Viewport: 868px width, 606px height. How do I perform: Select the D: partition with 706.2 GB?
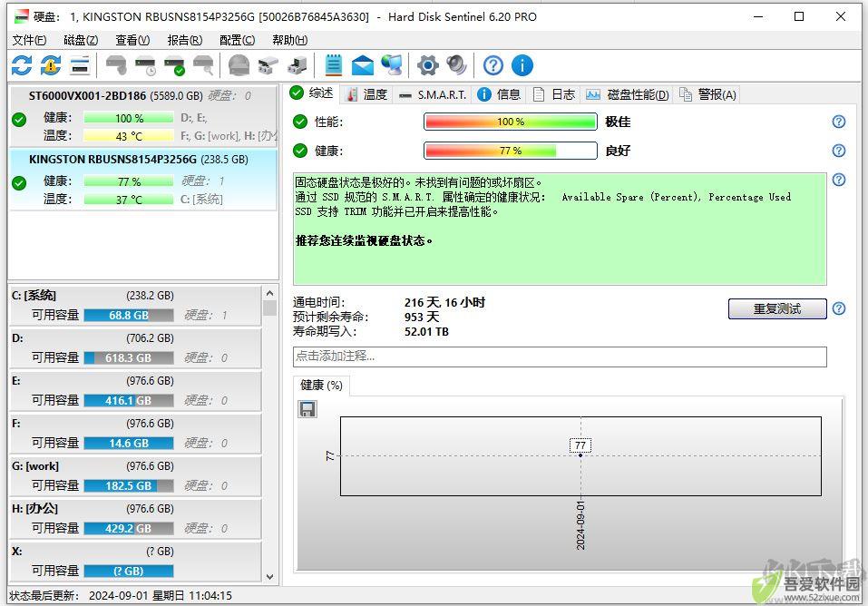[x=136, y=347]
